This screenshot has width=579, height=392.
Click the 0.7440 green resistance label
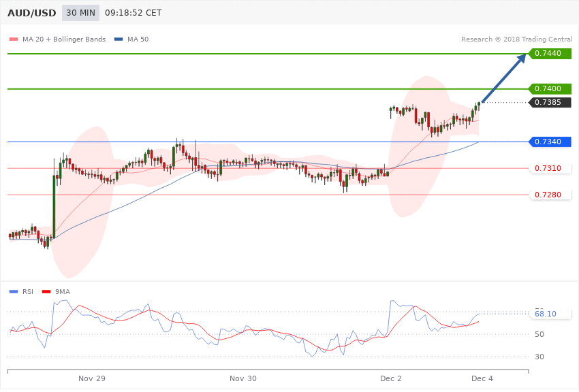pyautogui.click(x=550, y=54)
